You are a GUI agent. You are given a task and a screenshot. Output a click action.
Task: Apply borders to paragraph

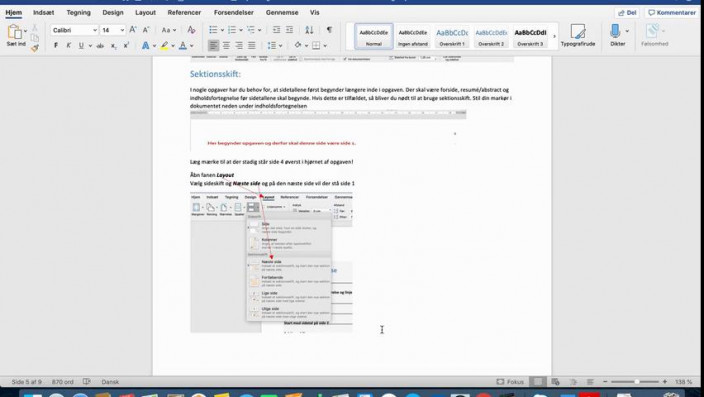click(316, 45)
